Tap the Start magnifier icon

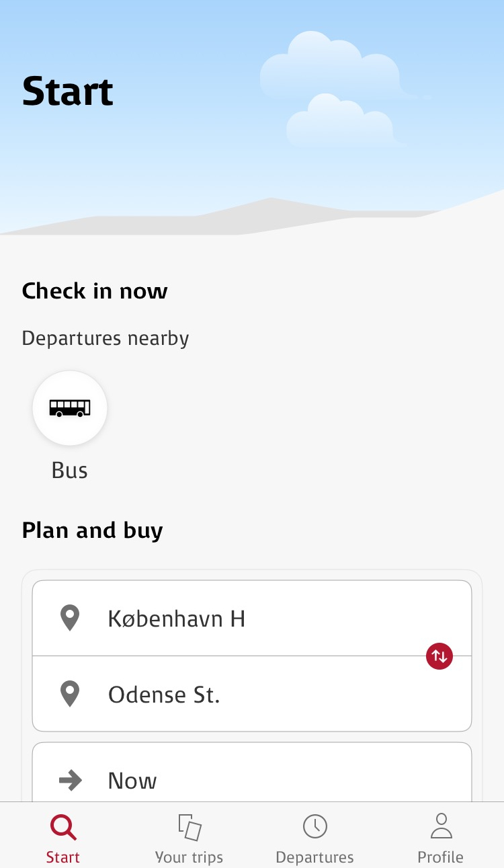point(63,827)
